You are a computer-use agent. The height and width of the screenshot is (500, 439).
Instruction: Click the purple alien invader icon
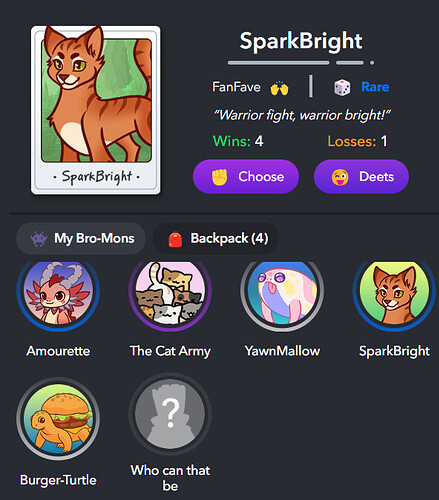coord(39,239)
